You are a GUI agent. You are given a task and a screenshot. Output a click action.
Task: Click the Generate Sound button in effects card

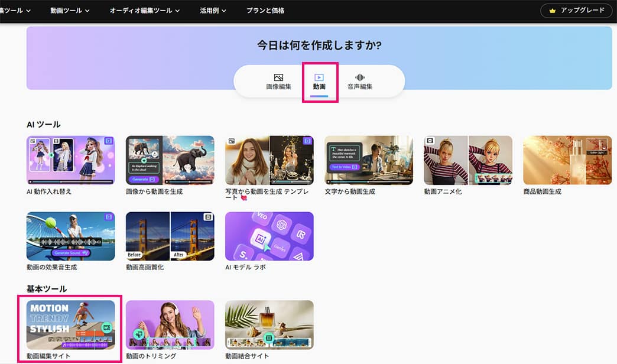click(x=71, y=253)
